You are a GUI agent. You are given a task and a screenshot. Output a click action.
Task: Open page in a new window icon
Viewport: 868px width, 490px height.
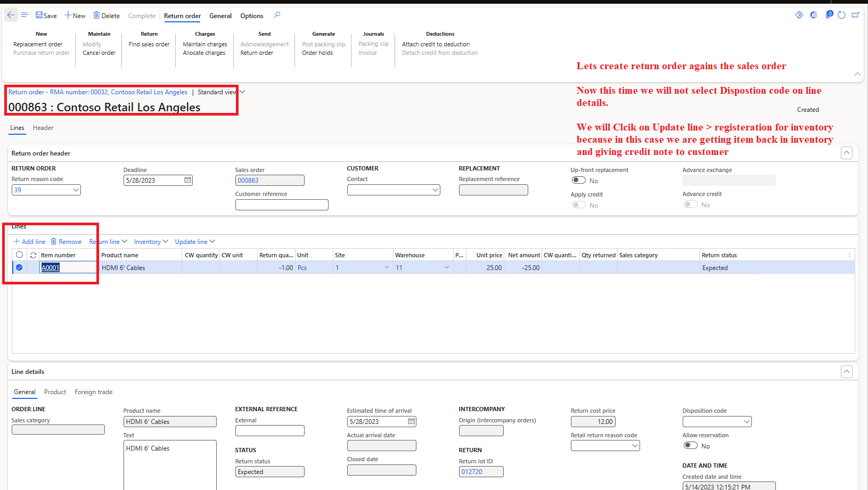pos(855,15)
